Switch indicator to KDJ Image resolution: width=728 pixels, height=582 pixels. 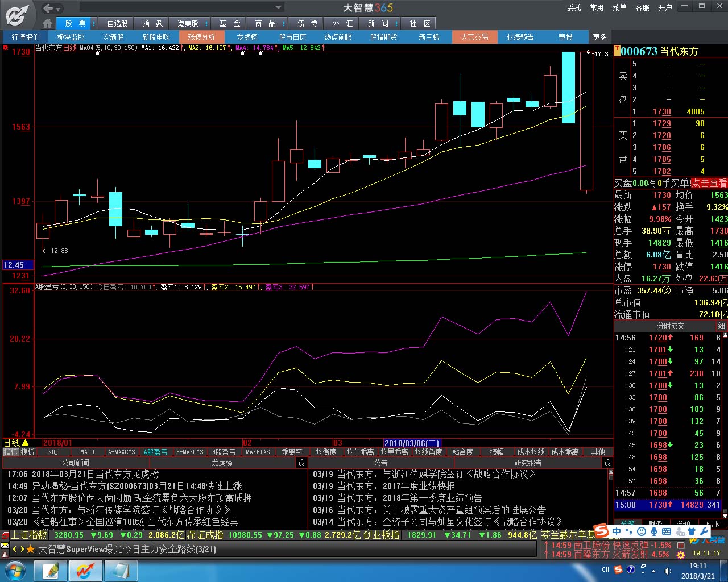tap(53, 452)
